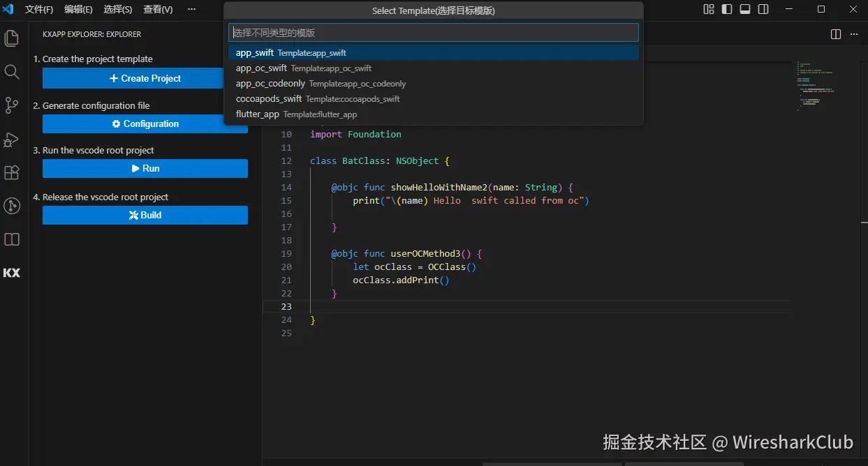Screen dimensions: 868x466
Task: Place cursor on empty line 23
Action: [527, 307]
